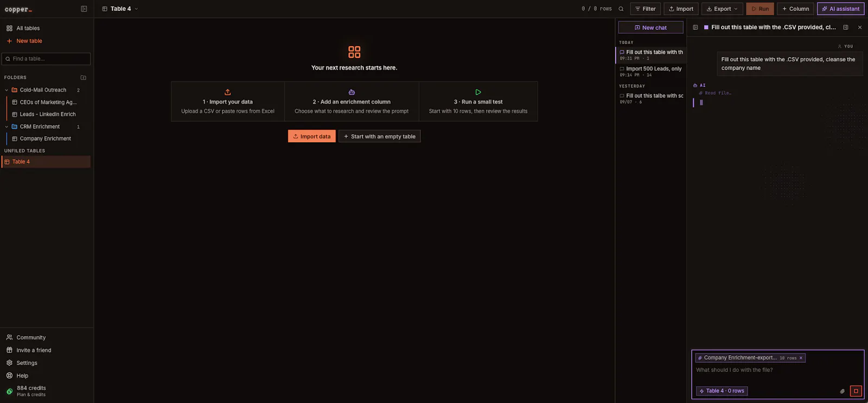This screenshot has width=868, height=403.
Task: Toggle the AI assistant panel
Action: 840,9
